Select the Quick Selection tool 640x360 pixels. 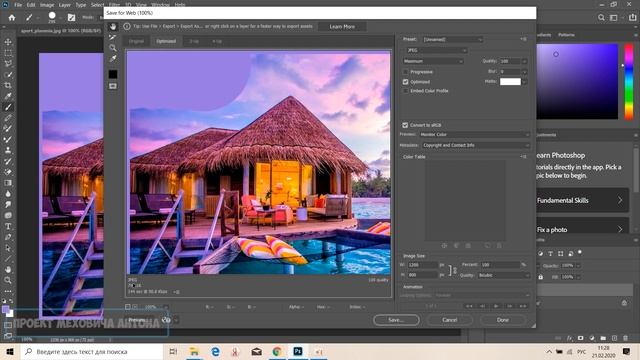[8, 75]
